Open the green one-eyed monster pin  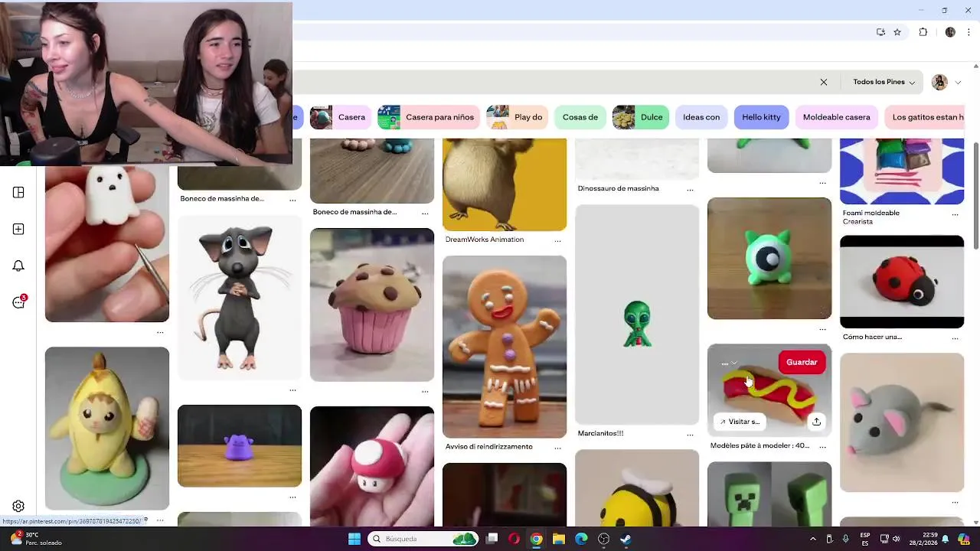[x=769, y=259]
